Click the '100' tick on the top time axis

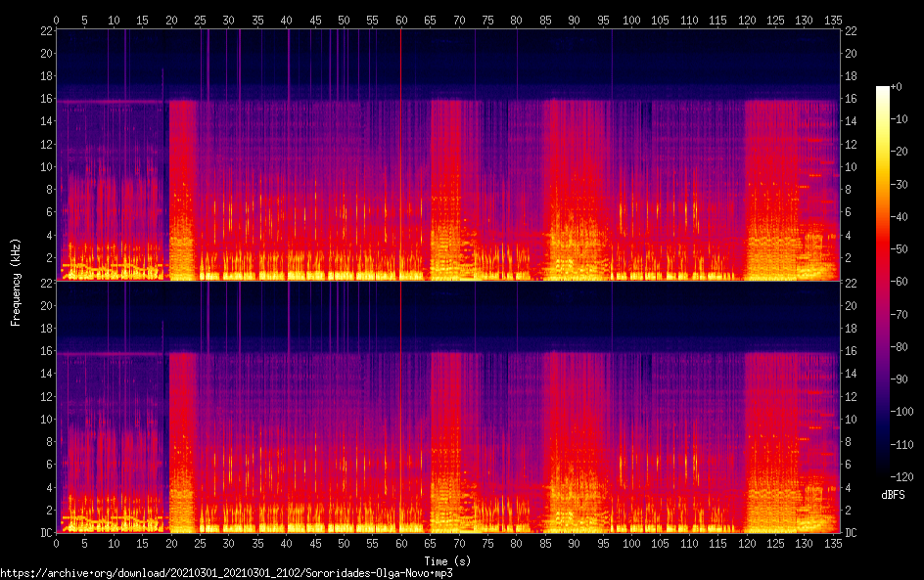click(631, 20)
